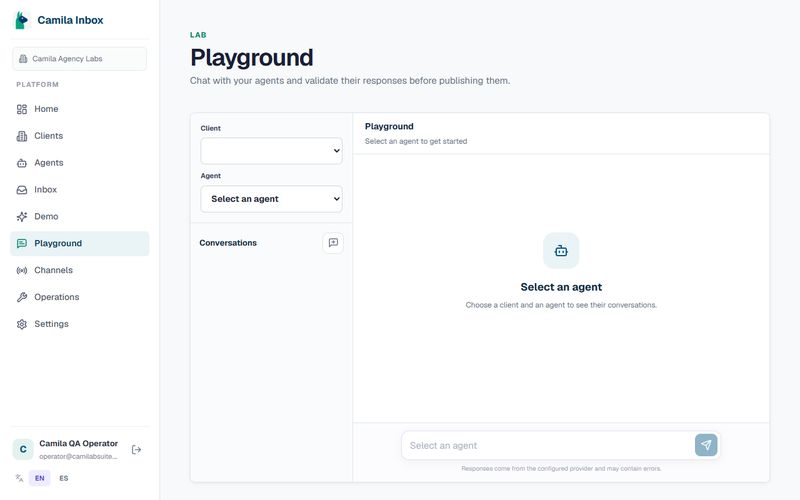Image resolution: width=800 pixels, height=500 pixels.
Task: Click the Settings gear icon
Action: [22, 324]
